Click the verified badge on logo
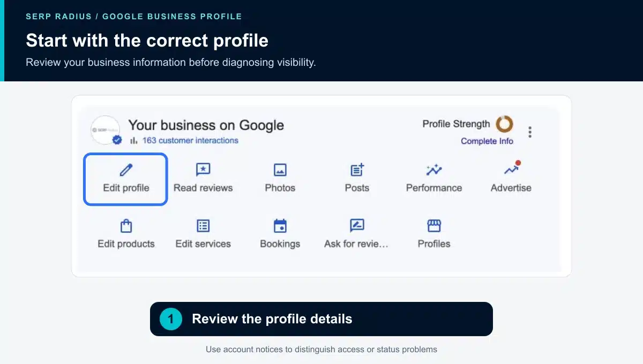 (x=117, y=140)
